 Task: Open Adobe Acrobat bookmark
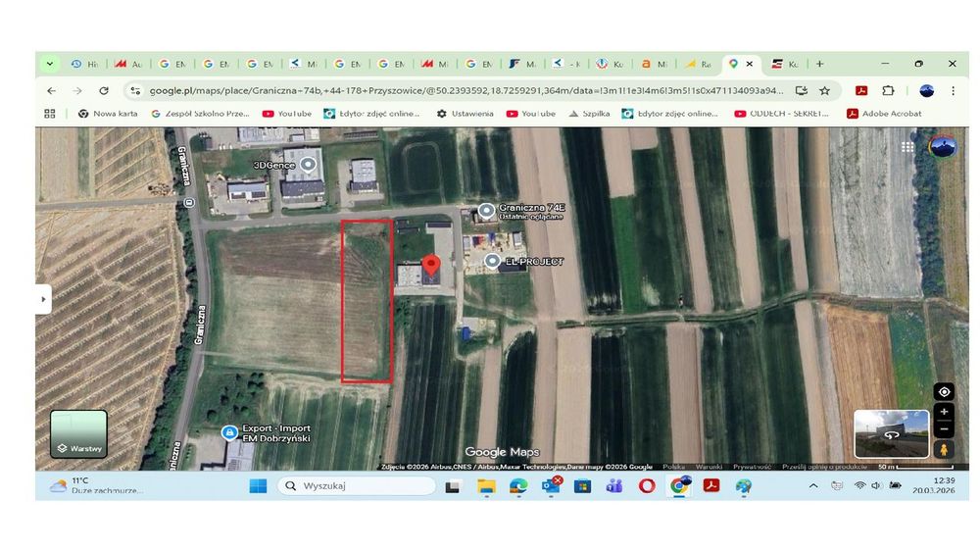coord(884,114)
